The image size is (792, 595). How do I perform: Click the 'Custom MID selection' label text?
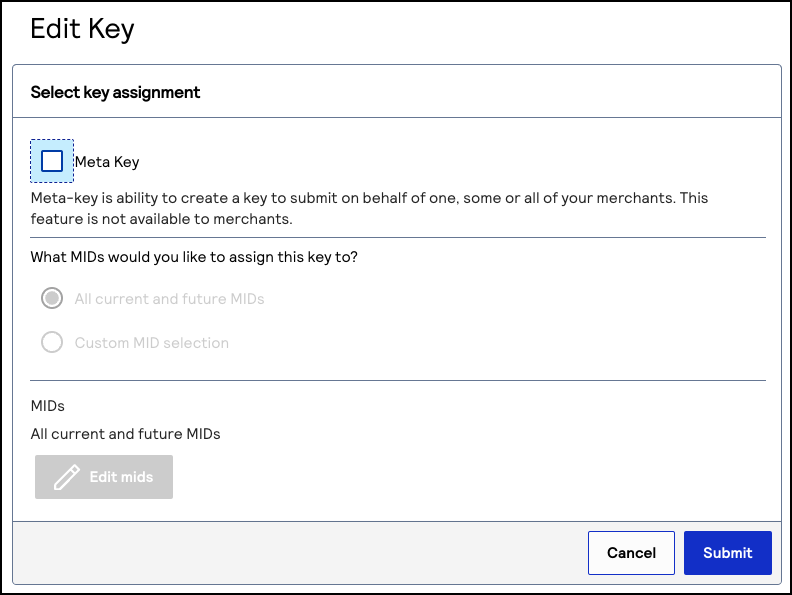tap(152, 343)
